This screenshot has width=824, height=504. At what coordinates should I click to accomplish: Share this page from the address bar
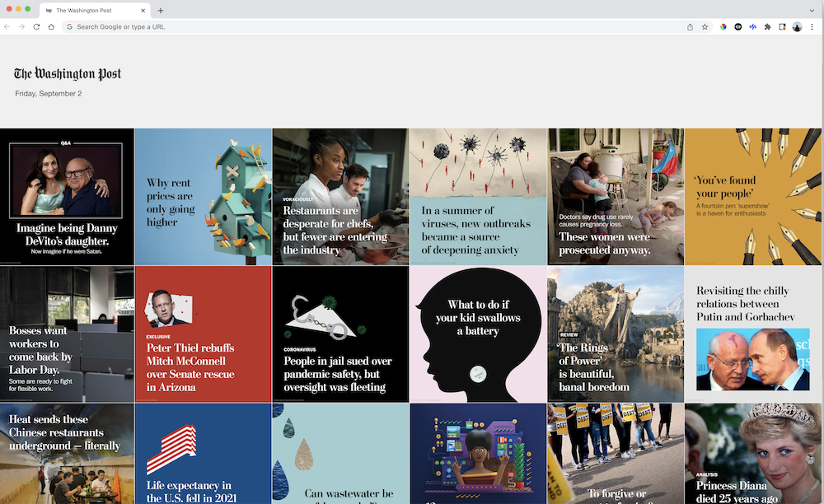pos(690,27)
